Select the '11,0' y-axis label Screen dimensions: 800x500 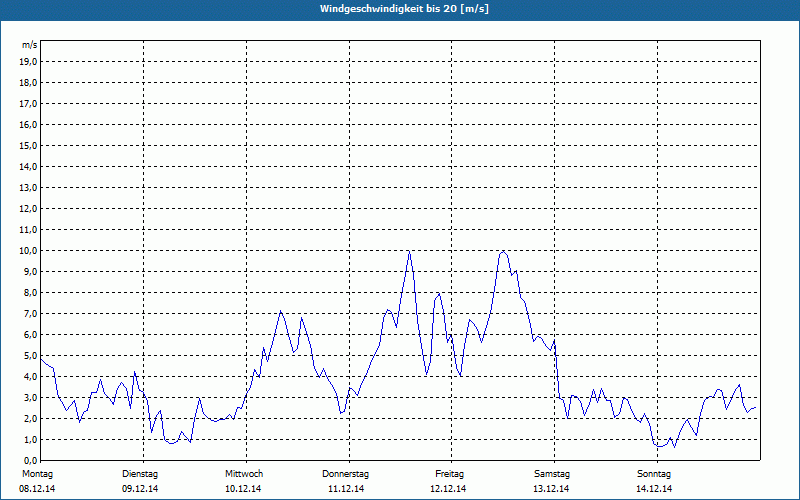[28, 230]
